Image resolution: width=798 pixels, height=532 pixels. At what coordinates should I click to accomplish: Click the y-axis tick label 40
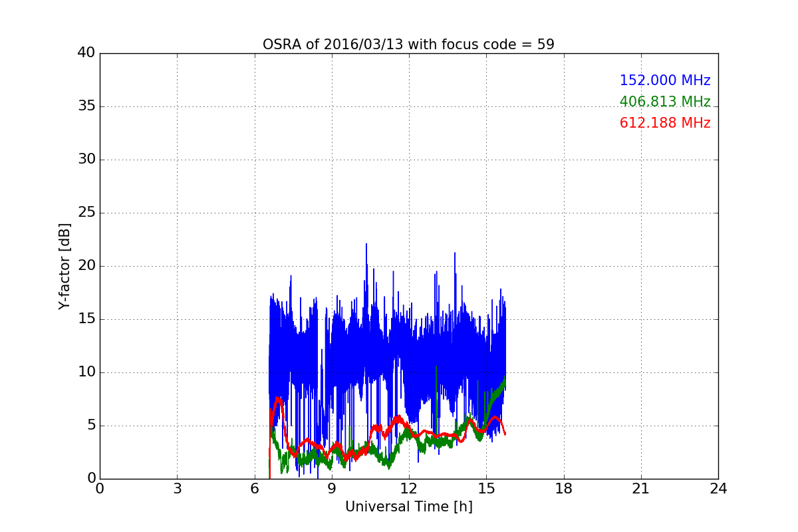pos(86,53)
